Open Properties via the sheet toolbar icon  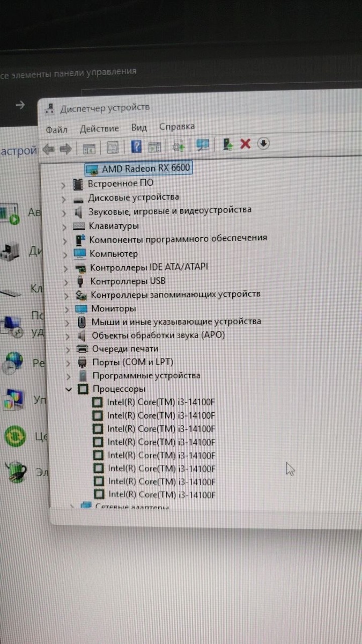tap(112, 148)
